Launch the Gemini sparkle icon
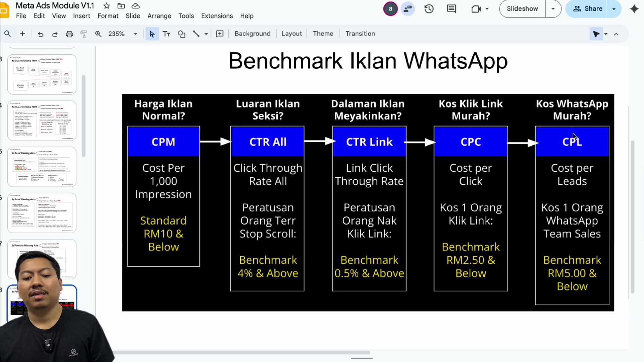This screenshot has height=362, width=644. tap(634, 9)
